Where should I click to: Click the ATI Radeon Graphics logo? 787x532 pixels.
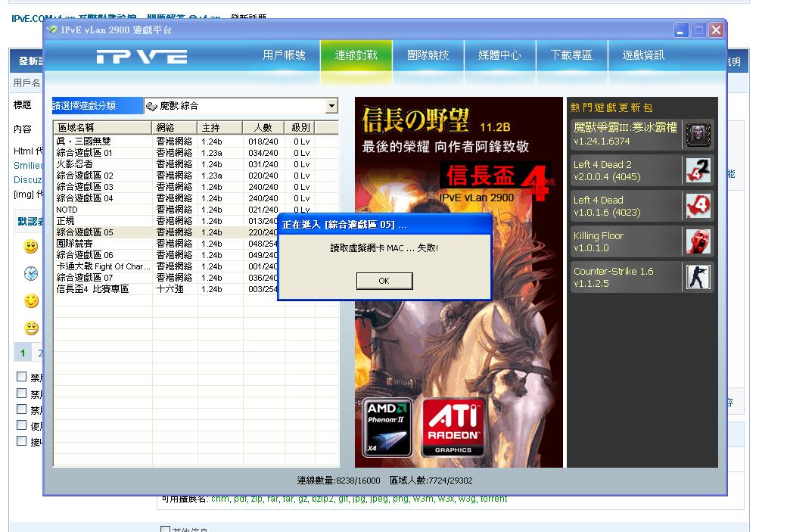coord(453,427)
